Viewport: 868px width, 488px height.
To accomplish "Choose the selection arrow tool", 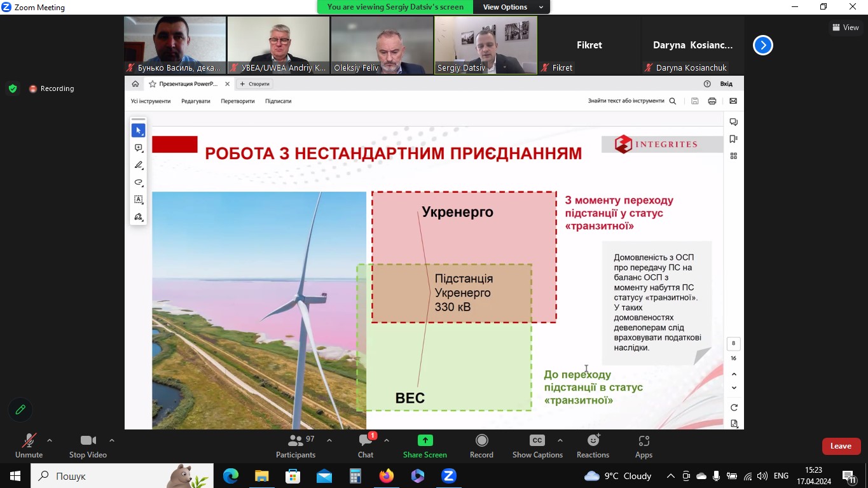I will tap(138, 130).
